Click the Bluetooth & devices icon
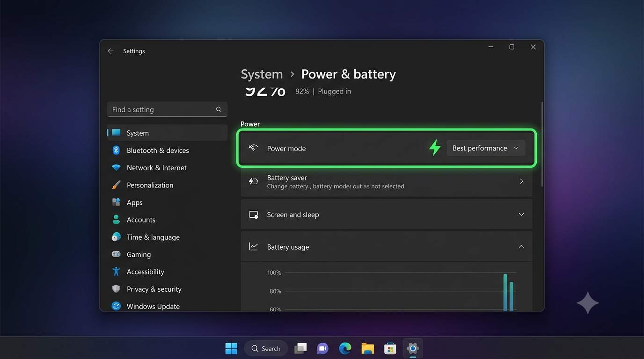Image resolution: width=644 pixels, height=359 pixels. pyautogui.click(x=116, y=150)
